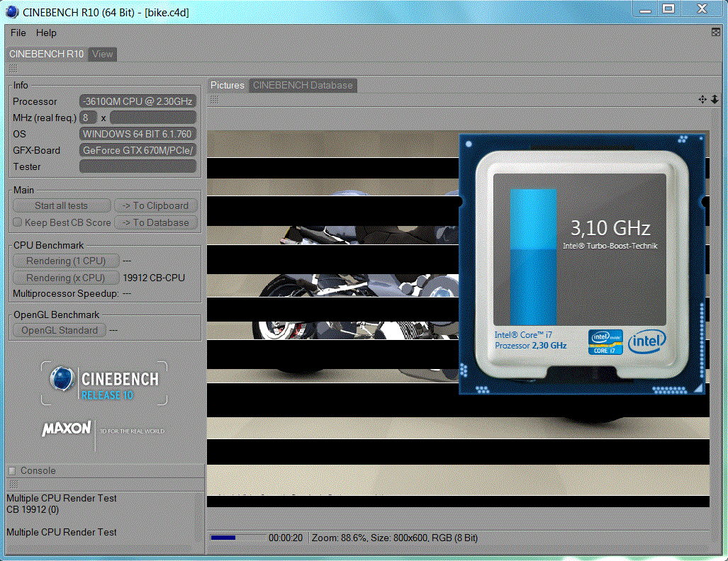Click Rendering (x CPU) button

pyautogui.click(x=65, y=278)
